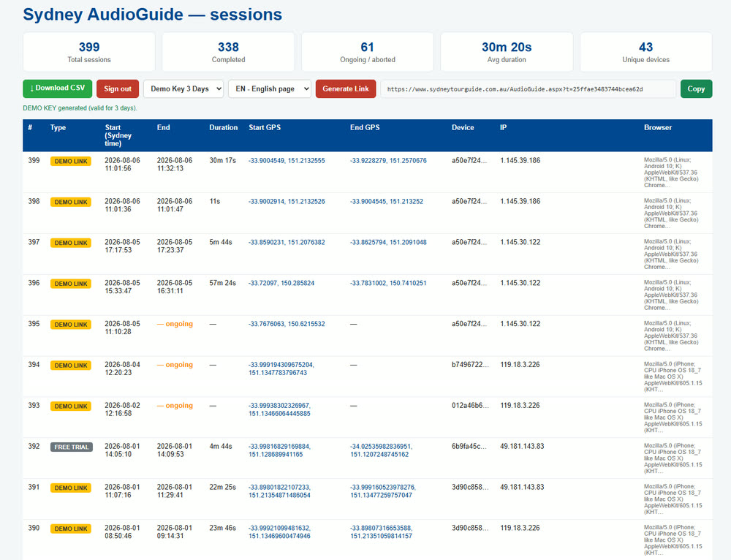Click the 30m 20s Avg duration card
Viewport: 731px width, 560px height.
click(x=507, y=52)
